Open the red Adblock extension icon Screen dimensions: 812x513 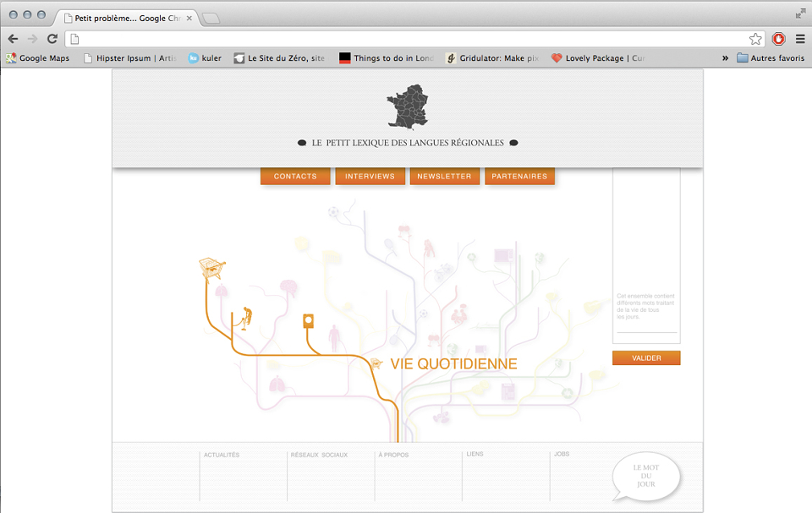[778, 39]
